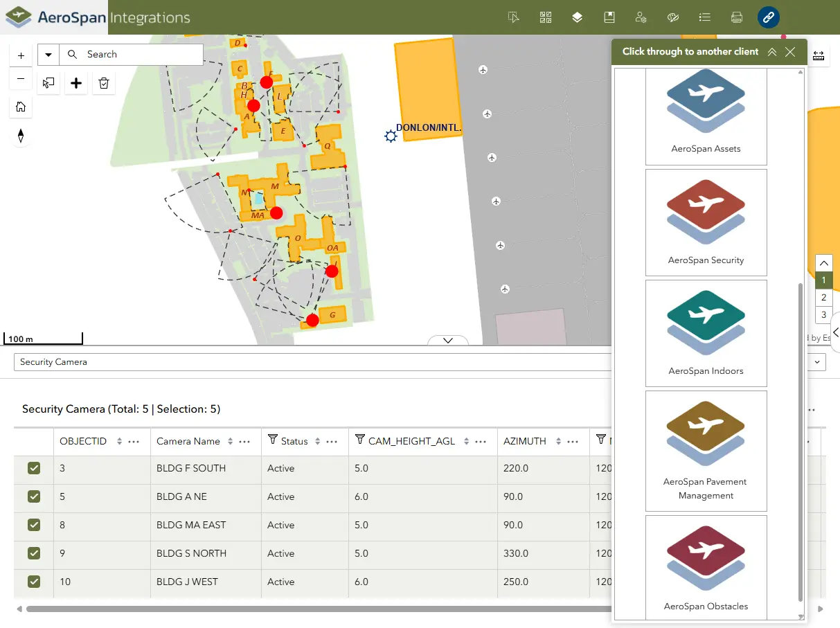Go to page 1
Viewport: 840px width, 628px height.
coord(823,281)
